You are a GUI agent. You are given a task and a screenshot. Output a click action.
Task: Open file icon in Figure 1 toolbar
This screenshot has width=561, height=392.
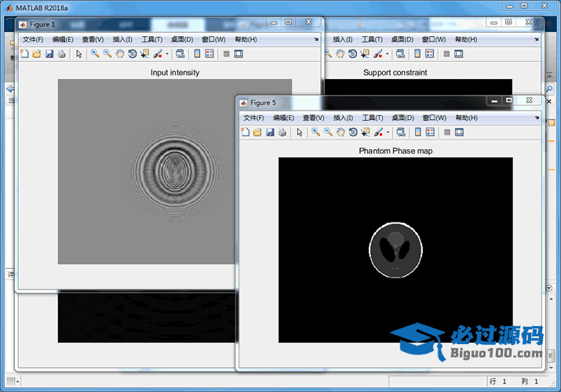(x=37, y=54)
